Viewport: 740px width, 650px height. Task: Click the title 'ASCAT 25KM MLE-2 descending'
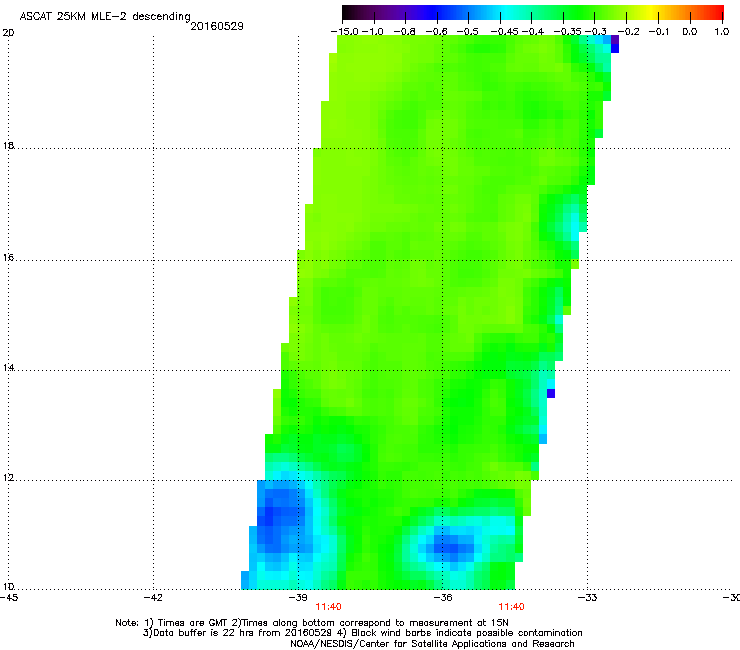click(x=105, y=17)
